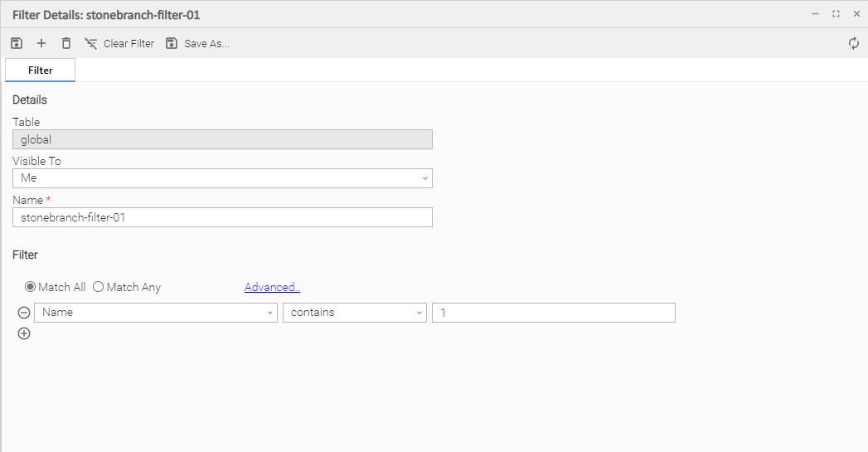The height and width of the screenshot is (452, 868).
Task: Open the Visible To dropdown
Action: coord(222,178)
